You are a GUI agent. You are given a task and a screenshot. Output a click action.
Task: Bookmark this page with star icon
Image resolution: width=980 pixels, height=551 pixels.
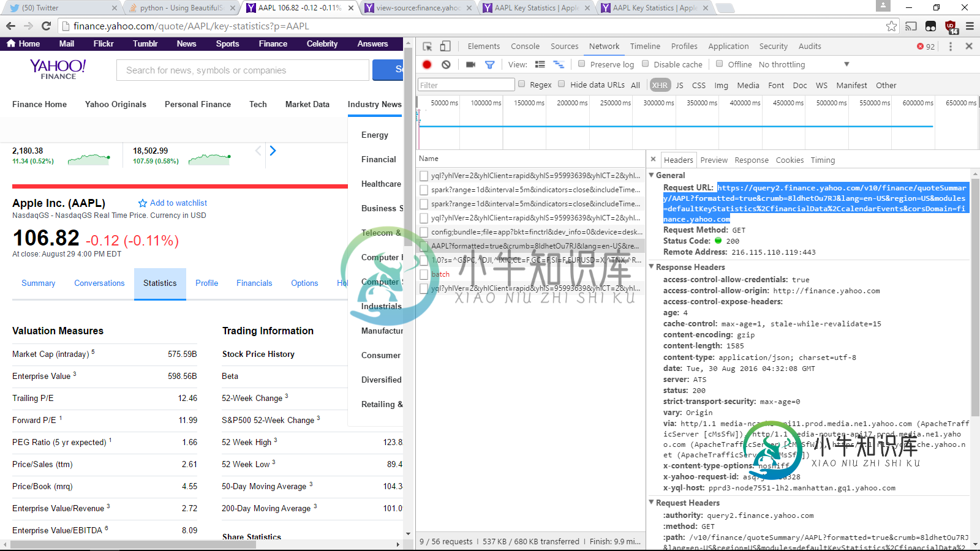point(891,26)
